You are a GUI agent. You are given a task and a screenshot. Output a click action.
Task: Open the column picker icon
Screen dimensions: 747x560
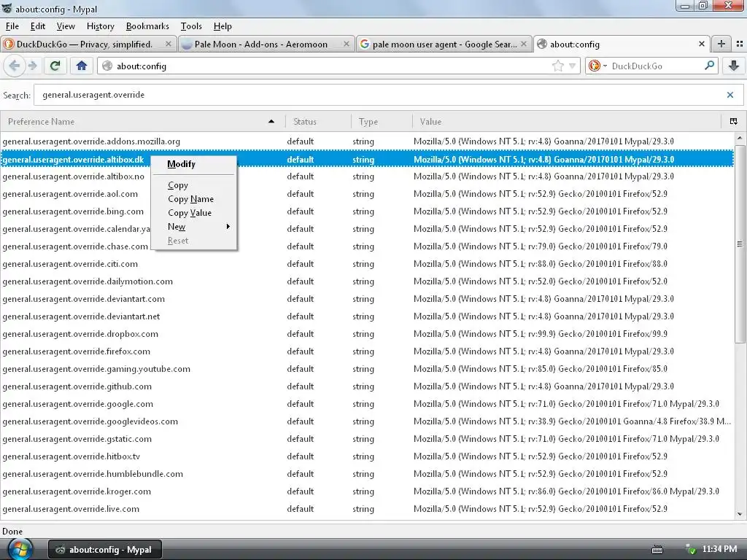tap(734, 122)
